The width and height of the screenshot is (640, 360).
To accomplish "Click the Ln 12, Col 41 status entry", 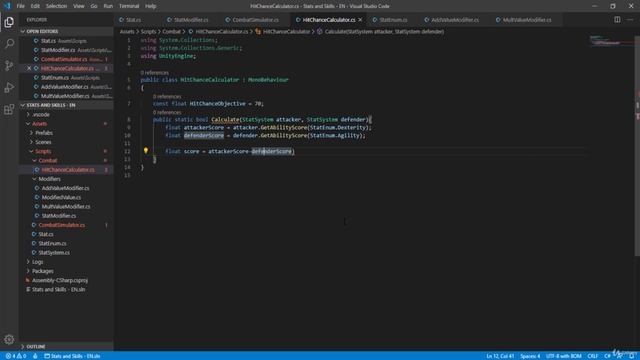I will [x=500, y=356].
